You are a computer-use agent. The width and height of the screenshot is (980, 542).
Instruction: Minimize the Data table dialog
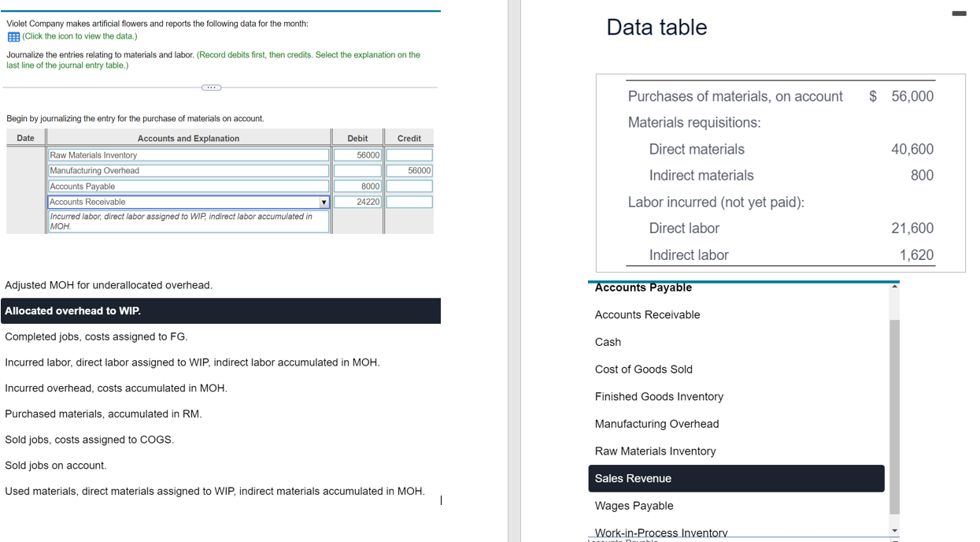958,13
